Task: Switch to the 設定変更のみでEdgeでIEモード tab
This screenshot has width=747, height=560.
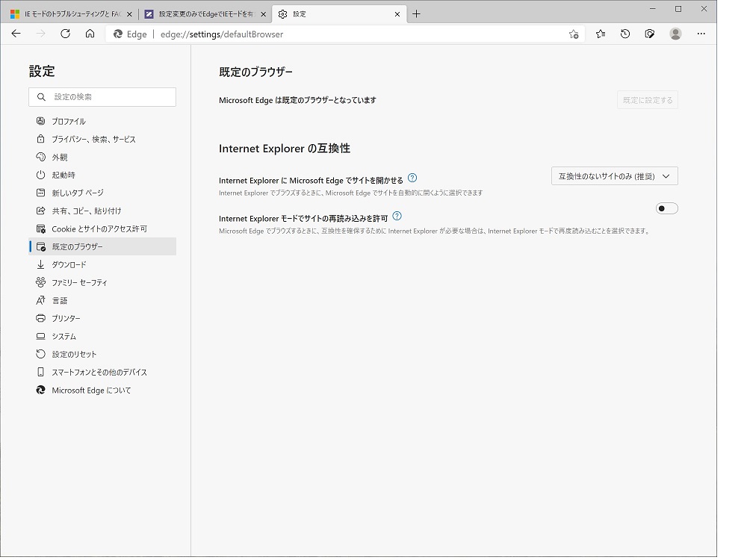Action: (x=205, y=14)
